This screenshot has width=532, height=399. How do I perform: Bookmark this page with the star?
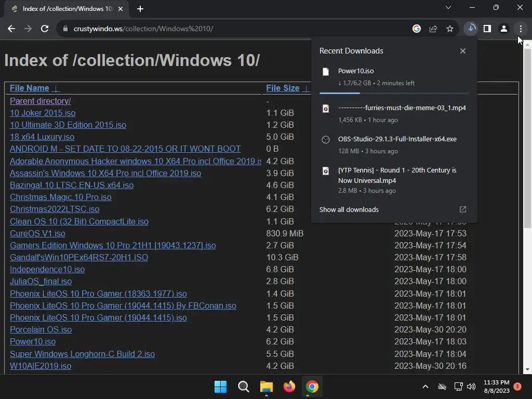(449, 29)
